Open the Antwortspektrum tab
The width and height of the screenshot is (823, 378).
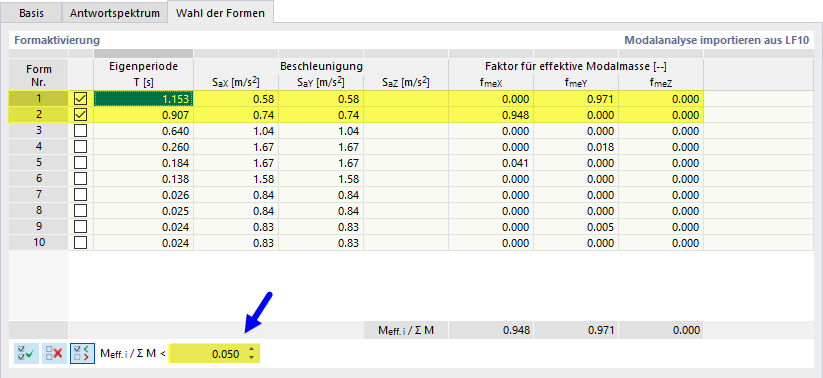tap(115, 13)
